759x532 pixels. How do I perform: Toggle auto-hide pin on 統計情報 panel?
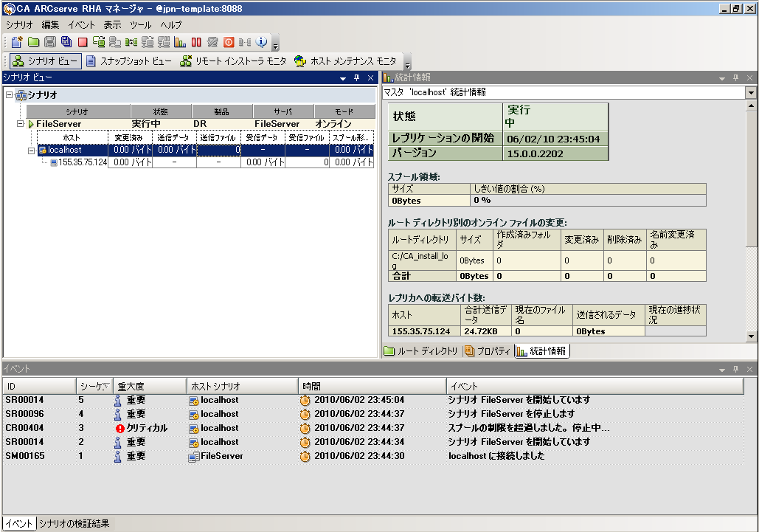(x=735, y=77)
